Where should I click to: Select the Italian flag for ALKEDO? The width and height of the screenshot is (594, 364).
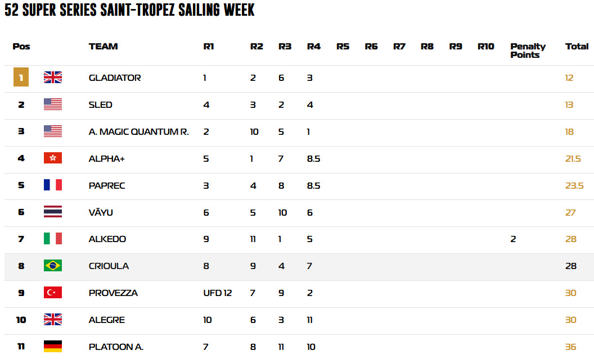coord(53,238)
